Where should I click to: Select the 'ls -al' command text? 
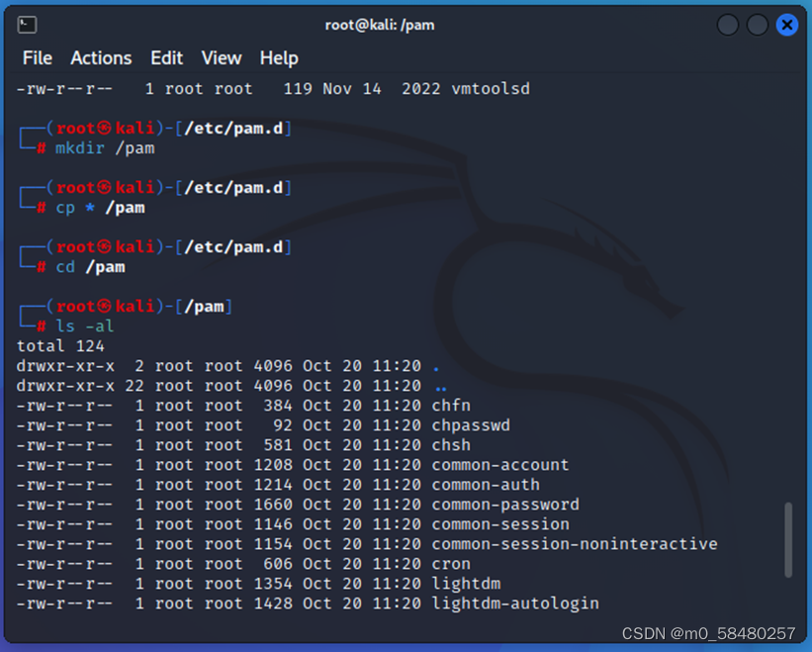86,326
